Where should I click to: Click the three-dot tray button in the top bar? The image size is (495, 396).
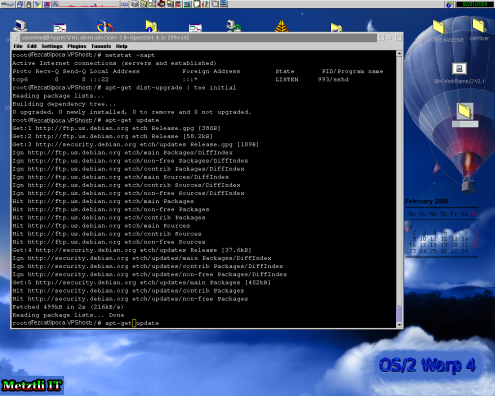pyautogui.click(x=124, y=4)
